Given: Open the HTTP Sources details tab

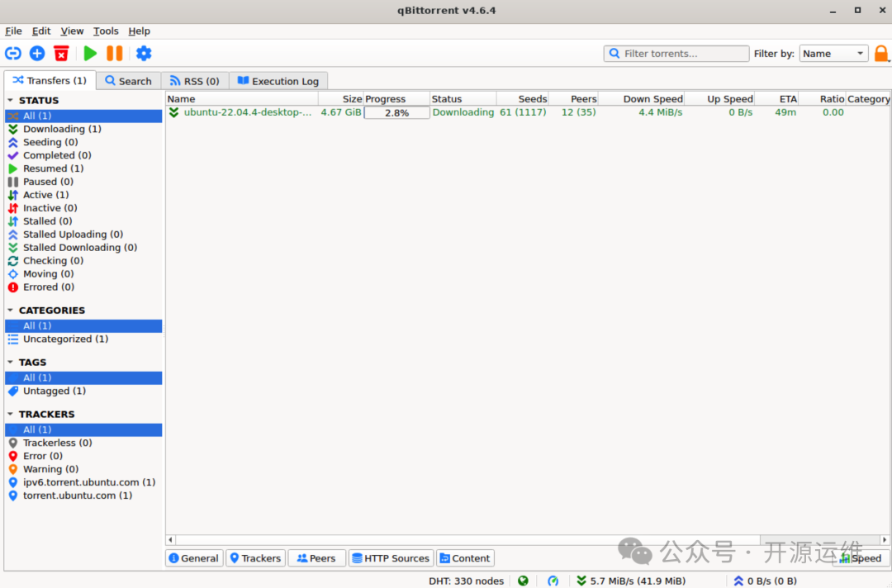Looking at the screenshot, I should coord(391,558).
